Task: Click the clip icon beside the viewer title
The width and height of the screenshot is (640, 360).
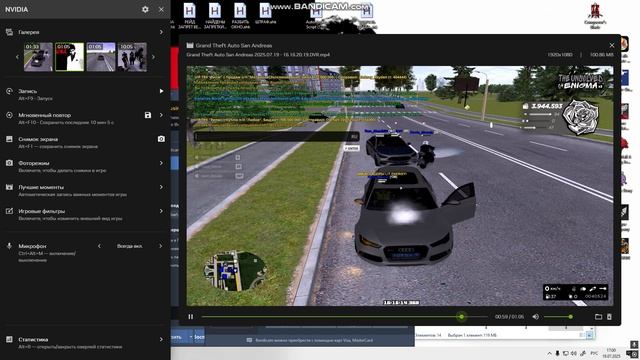Action: pos(190,45)
